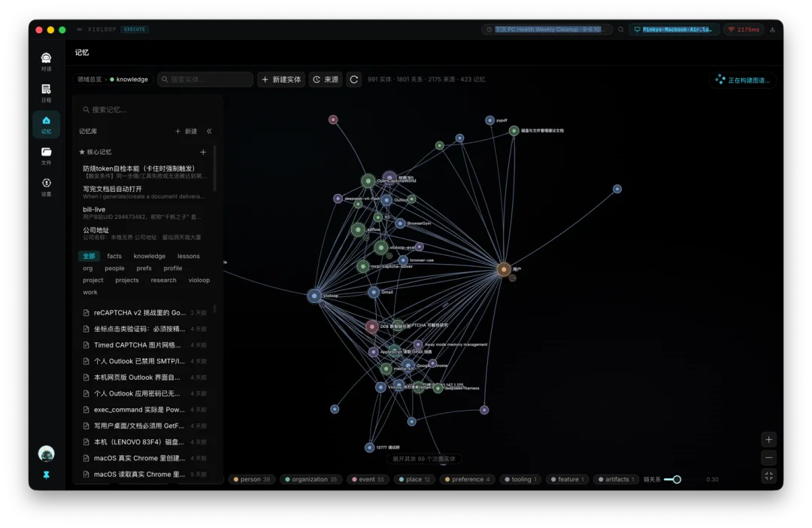The width and height of the screenshot is (812, 528).
Task: Zoom out the graph with minus button
Action: [768, 457]
